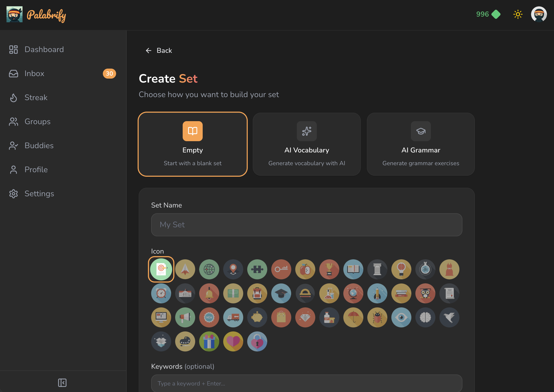554x392 pixels.
Task: Choose the backpack set icon
Action: click(x=257, y=293)
